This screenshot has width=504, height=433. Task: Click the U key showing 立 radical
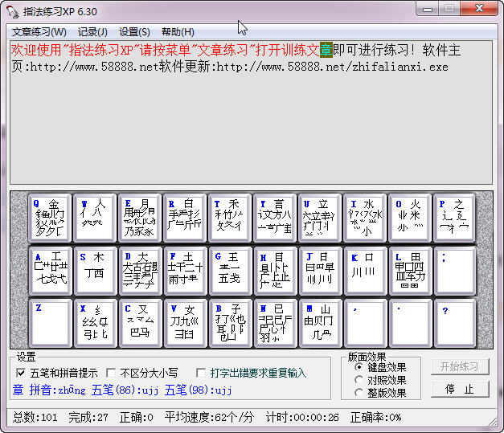[320, 218]
